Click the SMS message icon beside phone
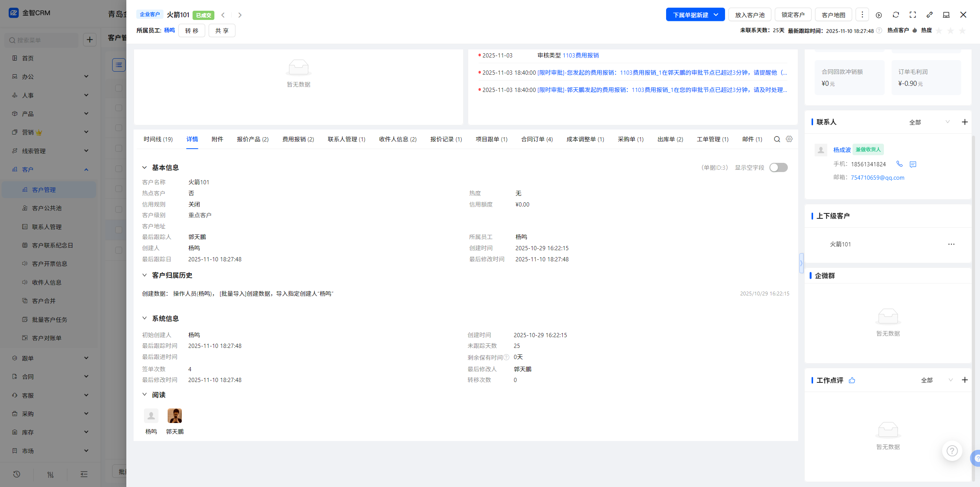 click(x=913, y=164)
